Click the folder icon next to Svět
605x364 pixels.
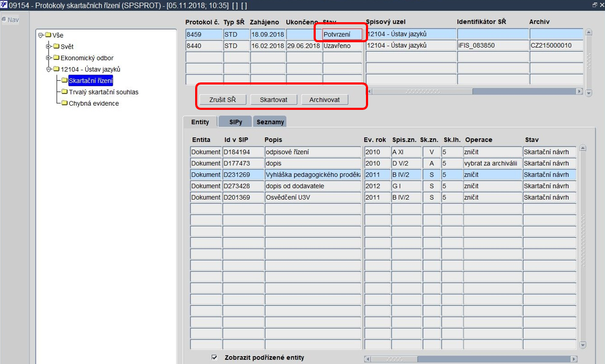[x=57, y=46]
